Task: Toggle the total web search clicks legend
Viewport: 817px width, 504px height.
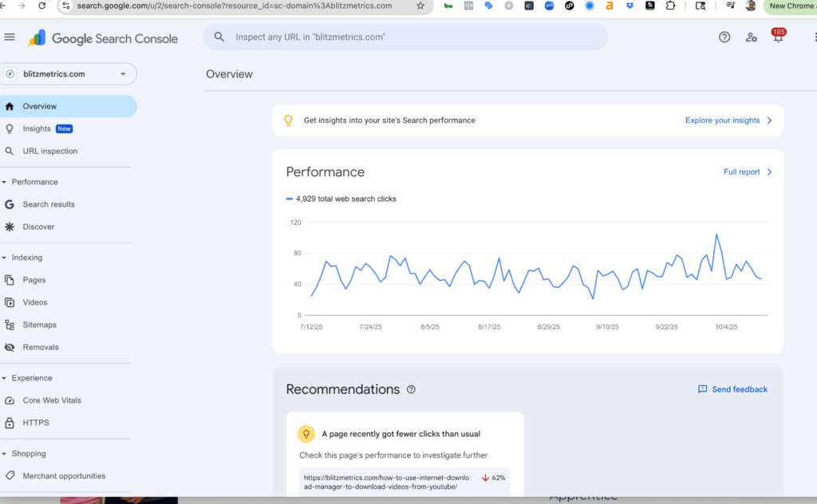Action: (x=341, y=199)
